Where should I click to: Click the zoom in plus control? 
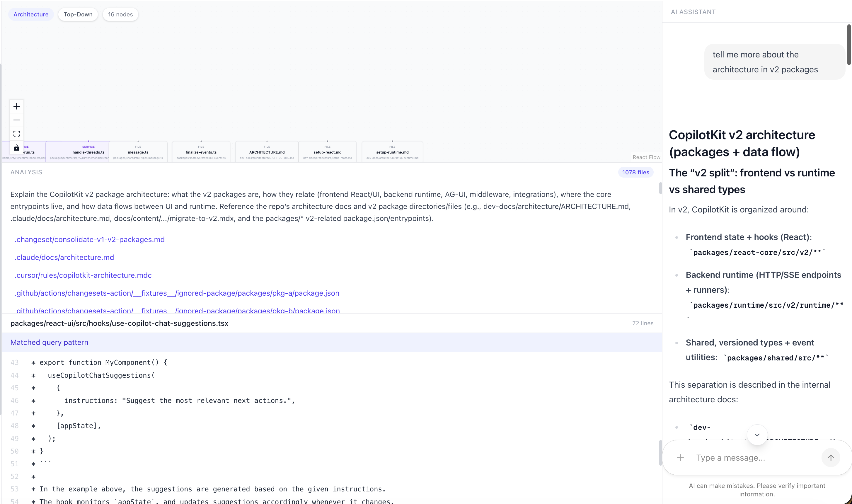point(16,106)
